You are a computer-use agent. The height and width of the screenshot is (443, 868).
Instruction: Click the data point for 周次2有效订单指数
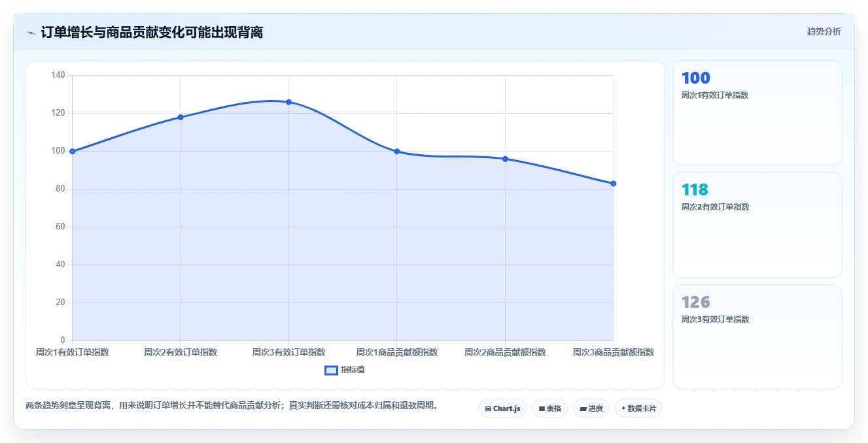point(181,117)
